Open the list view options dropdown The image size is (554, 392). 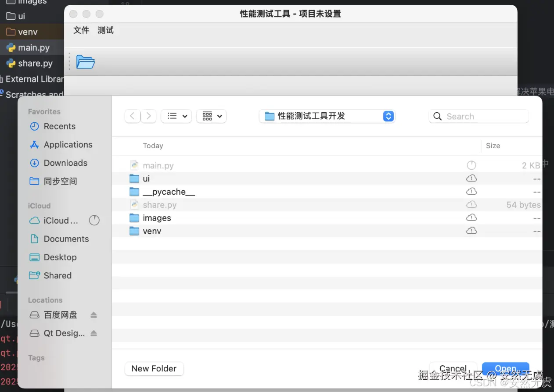click(176, 116)
